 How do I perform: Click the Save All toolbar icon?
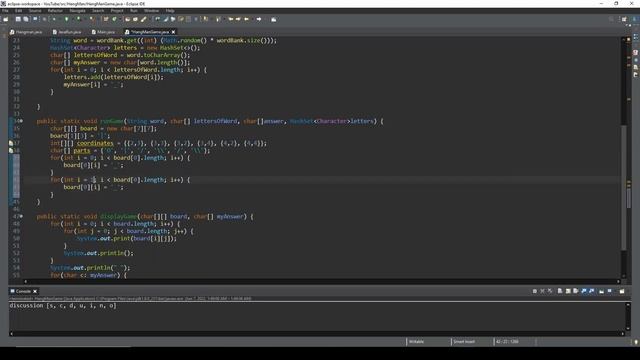[x=26, y=19]
